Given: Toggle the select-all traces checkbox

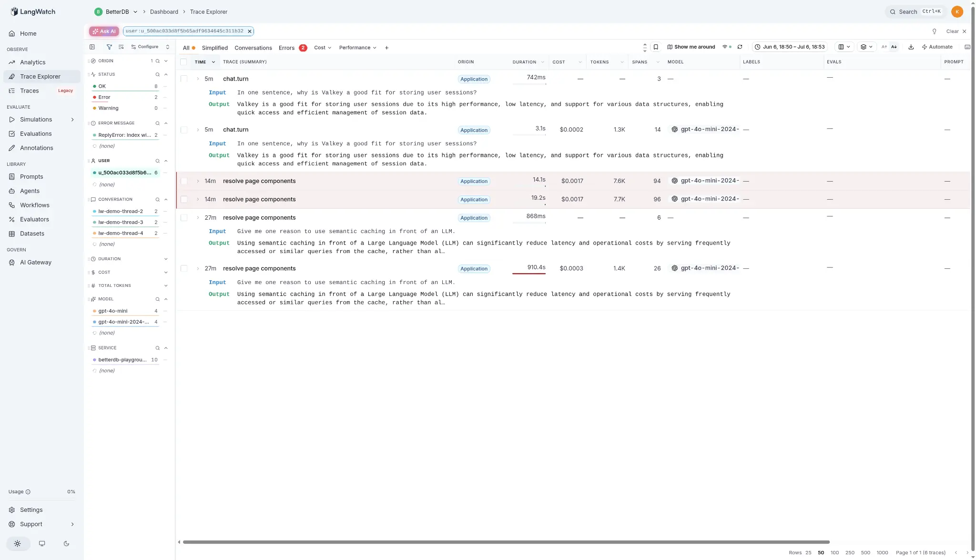Looking at the screenshot, I should [183, 62].
